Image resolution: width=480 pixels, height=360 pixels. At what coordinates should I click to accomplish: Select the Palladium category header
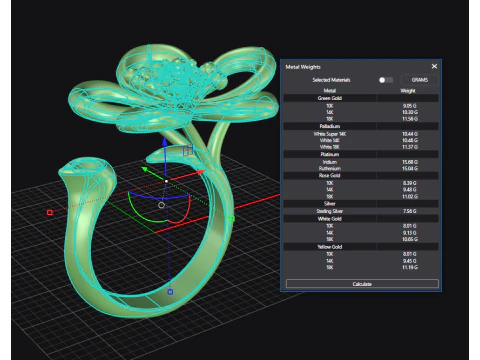361,126
